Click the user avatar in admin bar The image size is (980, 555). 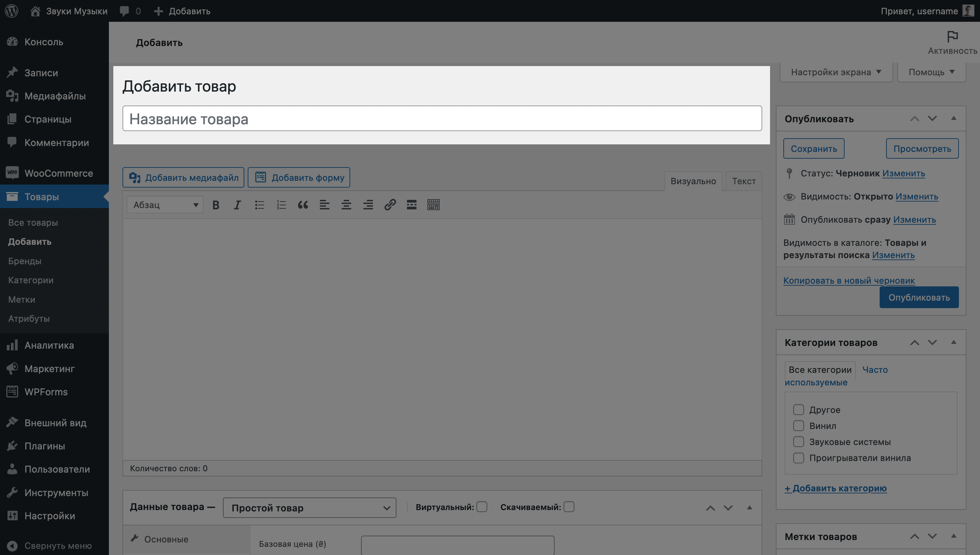[x=968, y=11]
